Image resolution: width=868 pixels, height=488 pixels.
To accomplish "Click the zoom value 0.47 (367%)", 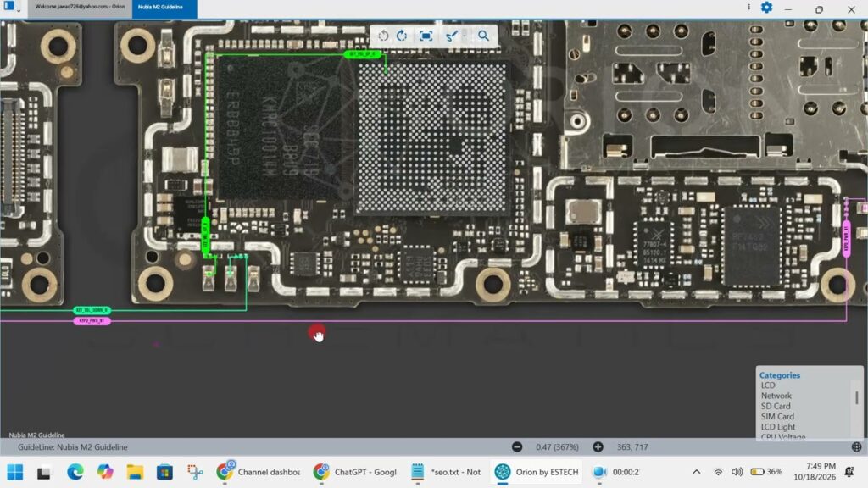I will [557, 446].
